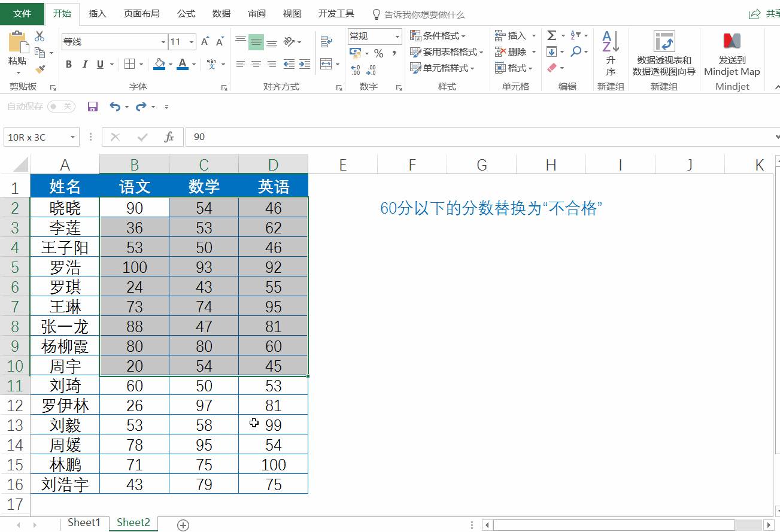Select the Italic formatting icon
This screenshot has width=780, height=532.
point(84,64)
